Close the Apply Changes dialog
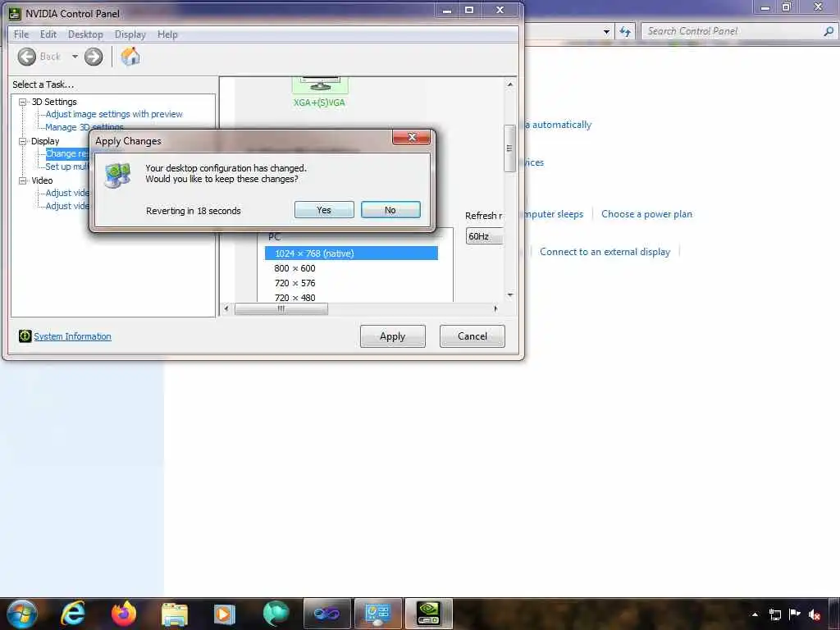Viewport: 840px width, 630px height. (412, 138)
